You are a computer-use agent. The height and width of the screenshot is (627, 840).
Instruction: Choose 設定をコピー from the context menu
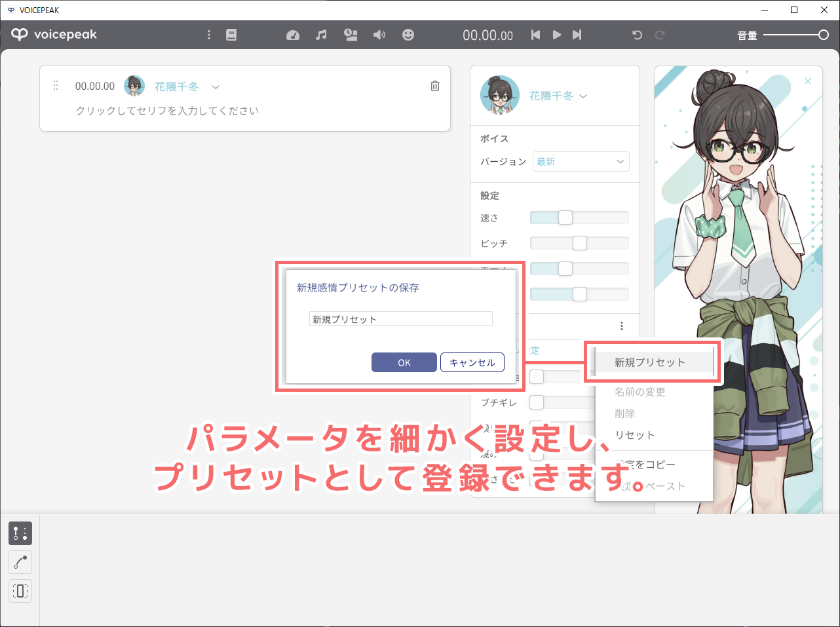645,465
